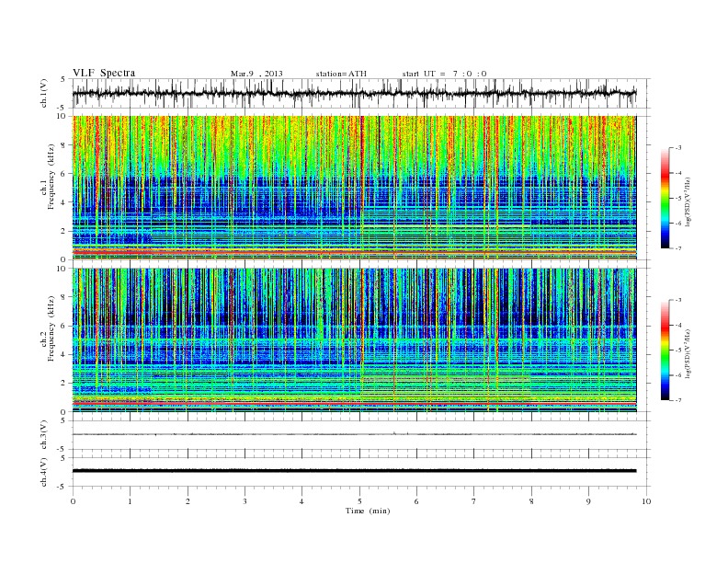Viewport: 728px width, 563px height.
Task: Click the "ch.2 Frequency (kHz)" axis label
Action: tap(48, 328)
